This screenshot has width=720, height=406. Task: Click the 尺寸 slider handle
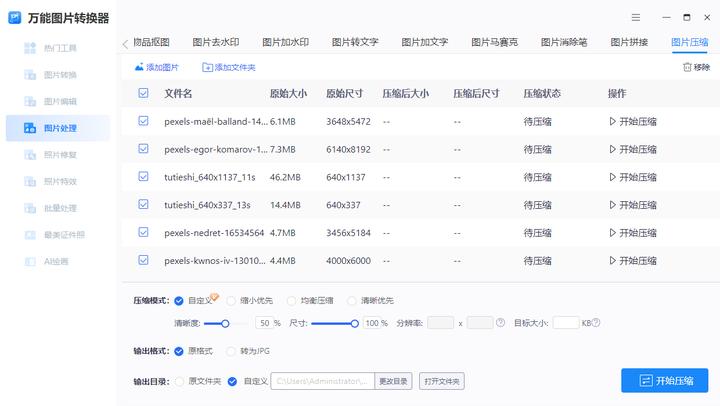(354, 324)
